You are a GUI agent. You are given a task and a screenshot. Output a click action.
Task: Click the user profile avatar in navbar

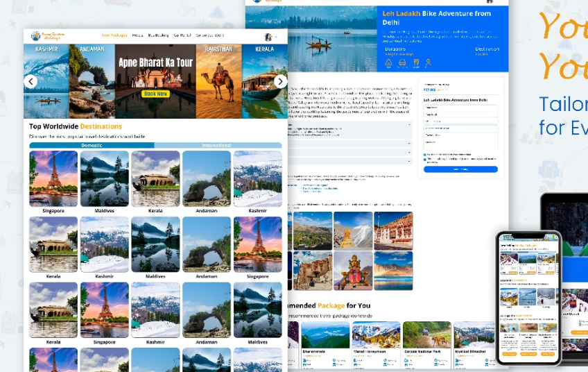click(x=268, y=37)
